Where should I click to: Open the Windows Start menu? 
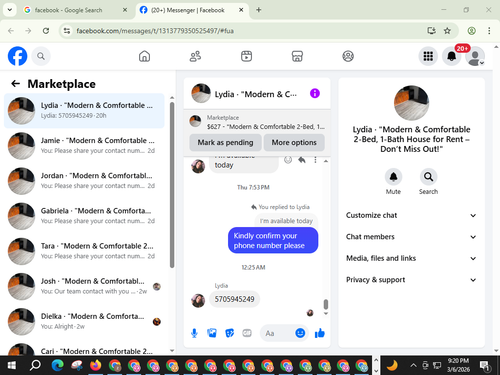[x=12, y=365]
